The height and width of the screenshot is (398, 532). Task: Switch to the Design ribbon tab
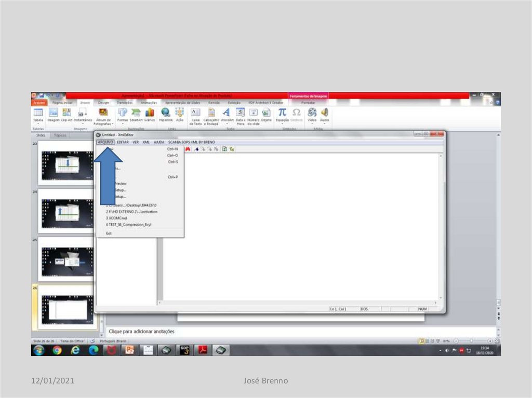(x=103, y=102)
